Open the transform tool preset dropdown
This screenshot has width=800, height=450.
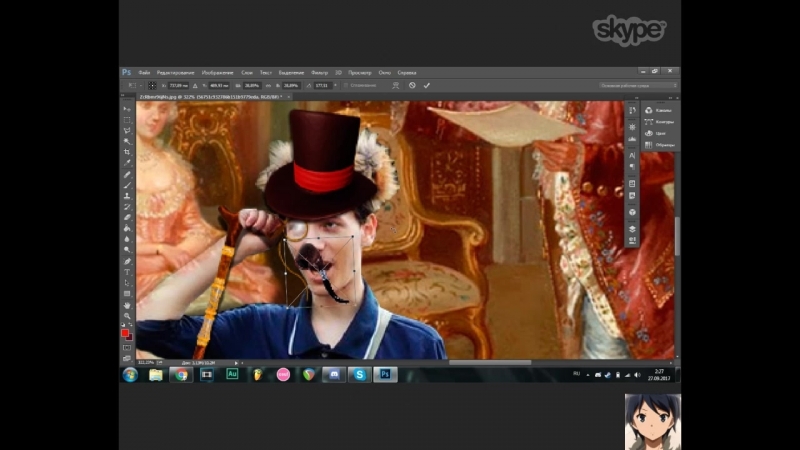tap(131, 86)
